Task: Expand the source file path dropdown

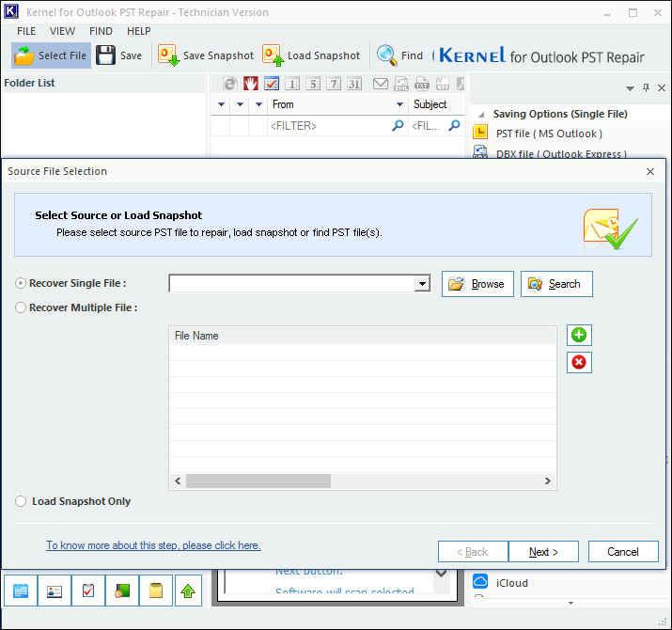Action: point(423,284)
